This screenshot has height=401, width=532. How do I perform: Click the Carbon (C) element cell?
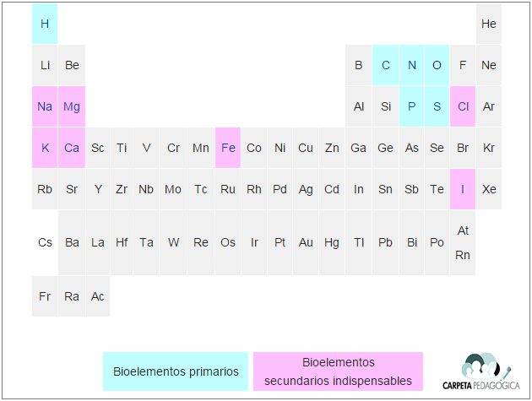pyautogui.click(x=385, y=65)
